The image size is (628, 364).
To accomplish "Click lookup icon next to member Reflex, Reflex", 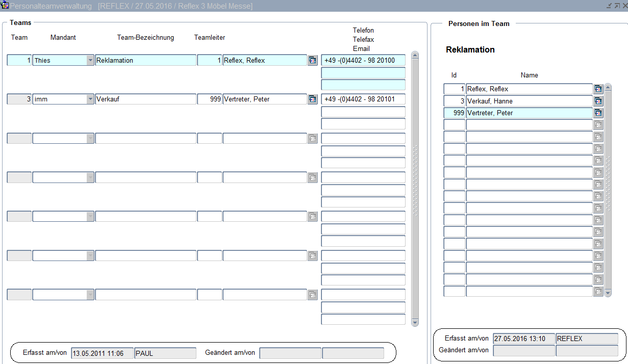I will (x=598, y=89).
